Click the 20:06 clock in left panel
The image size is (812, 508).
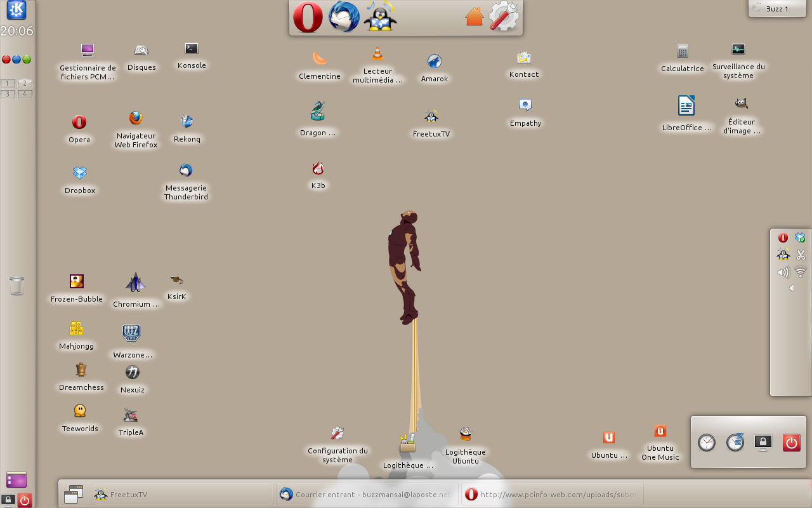[x=17, y=31]
